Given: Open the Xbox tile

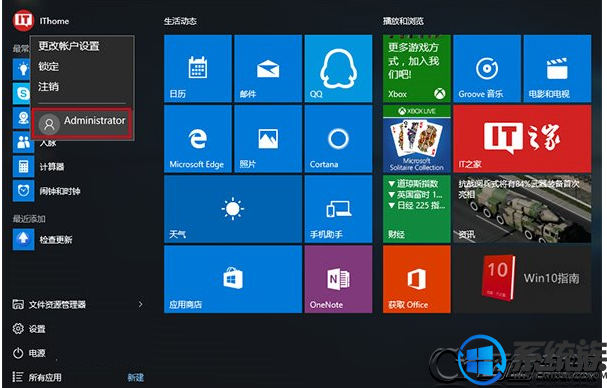Looking at the screenshot, I should (x=417, y=69).
